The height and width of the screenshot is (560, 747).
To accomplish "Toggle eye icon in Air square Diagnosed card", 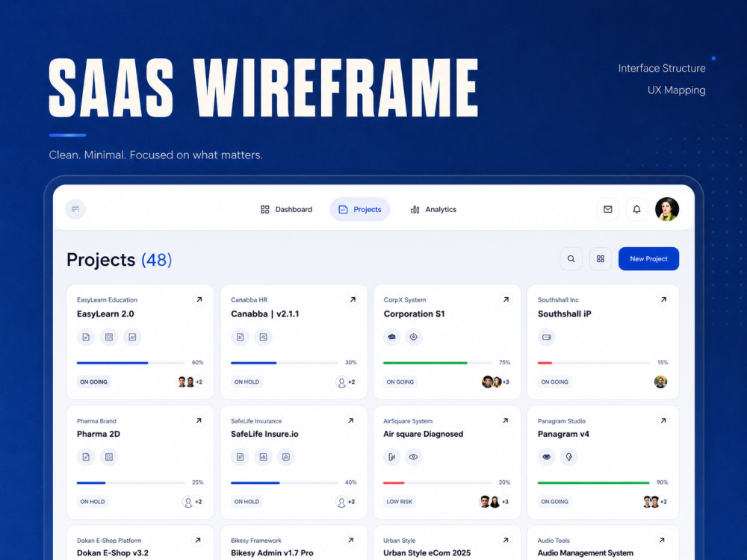I will [x=414, y=457].
